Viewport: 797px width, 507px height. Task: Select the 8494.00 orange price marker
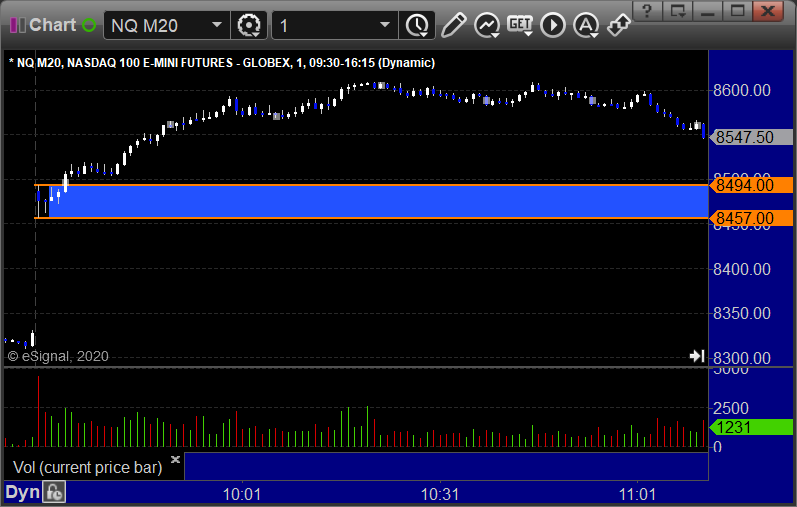(x=751, y=185)
